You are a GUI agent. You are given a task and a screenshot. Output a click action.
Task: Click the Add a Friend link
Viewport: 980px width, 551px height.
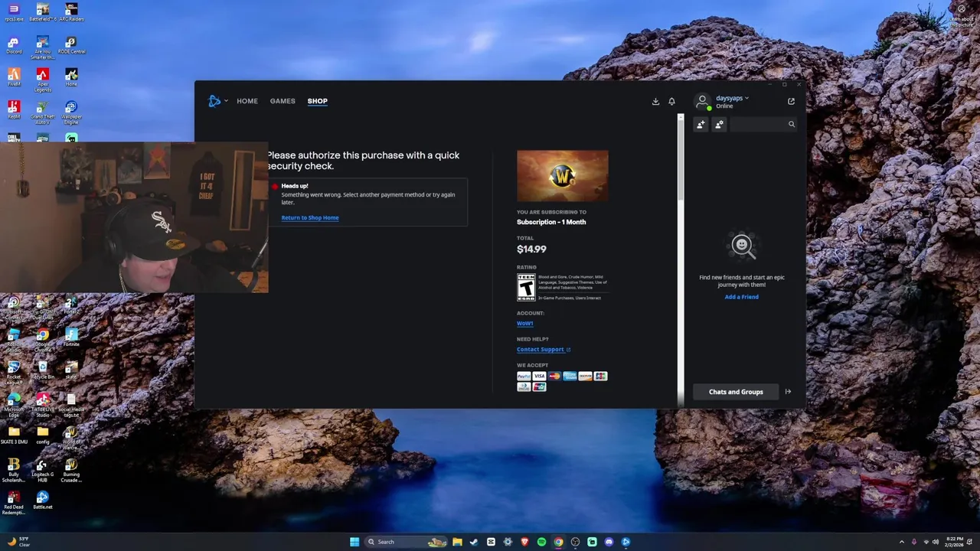tap(741, 297)
